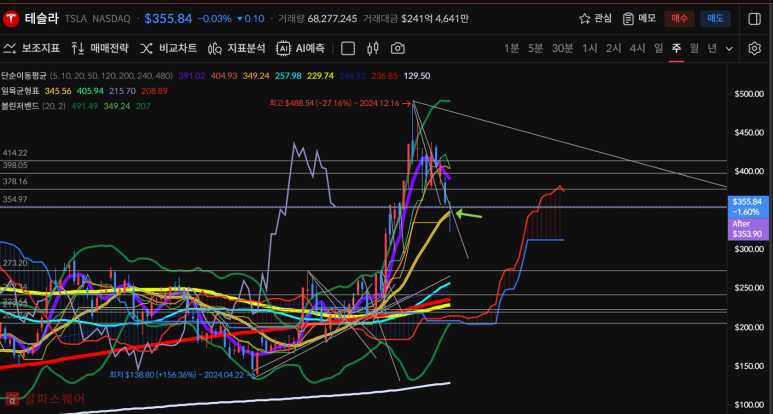Click the red 매수 buy button

coord(679,19)
